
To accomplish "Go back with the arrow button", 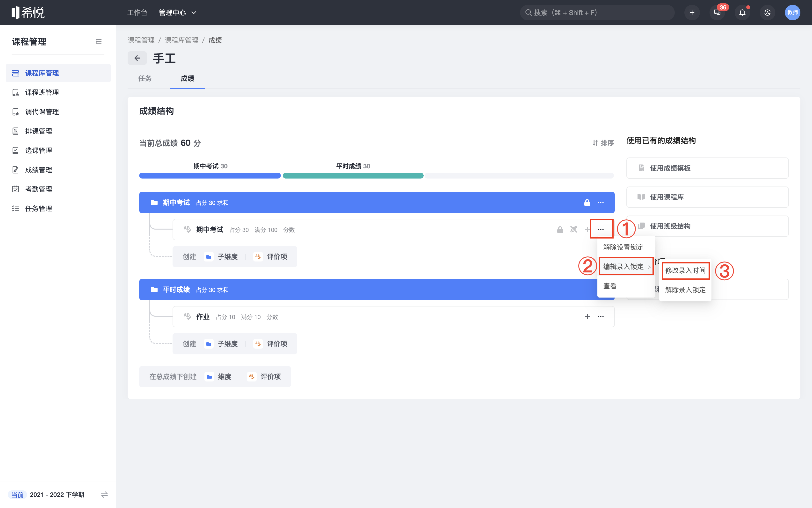I will (x=137, y=58).
